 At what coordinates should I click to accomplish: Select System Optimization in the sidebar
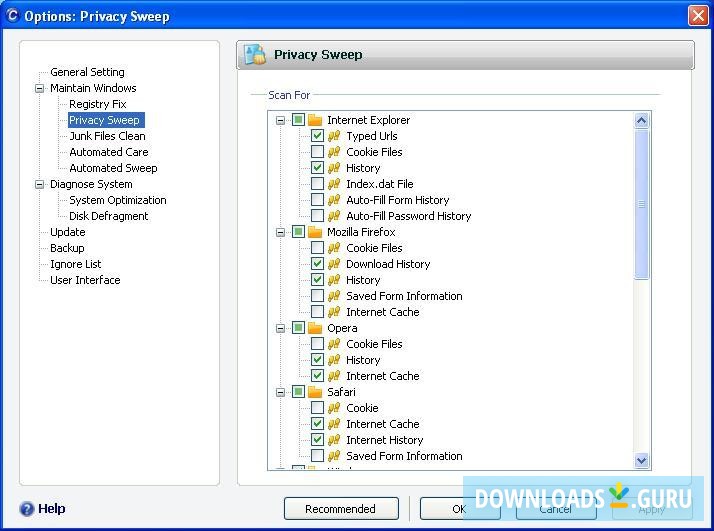[x=117, y=200]
